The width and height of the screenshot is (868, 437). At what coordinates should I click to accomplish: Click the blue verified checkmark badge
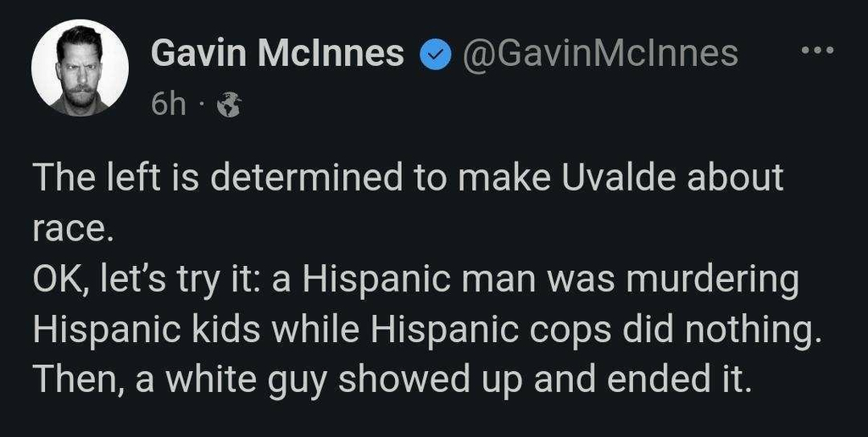pyautogui.click(x=432, y=55)
